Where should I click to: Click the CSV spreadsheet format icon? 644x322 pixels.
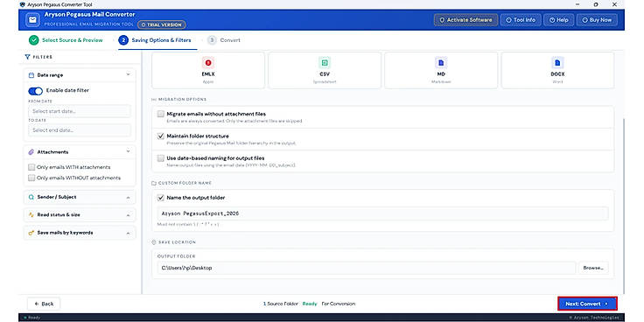[x=325, y=63]
